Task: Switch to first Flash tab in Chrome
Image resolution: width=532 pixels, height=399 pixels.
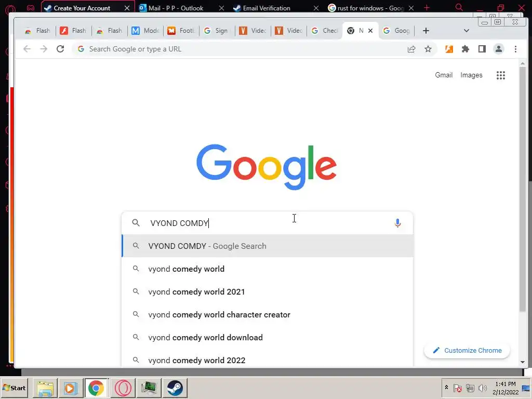Action: (38, 31)
